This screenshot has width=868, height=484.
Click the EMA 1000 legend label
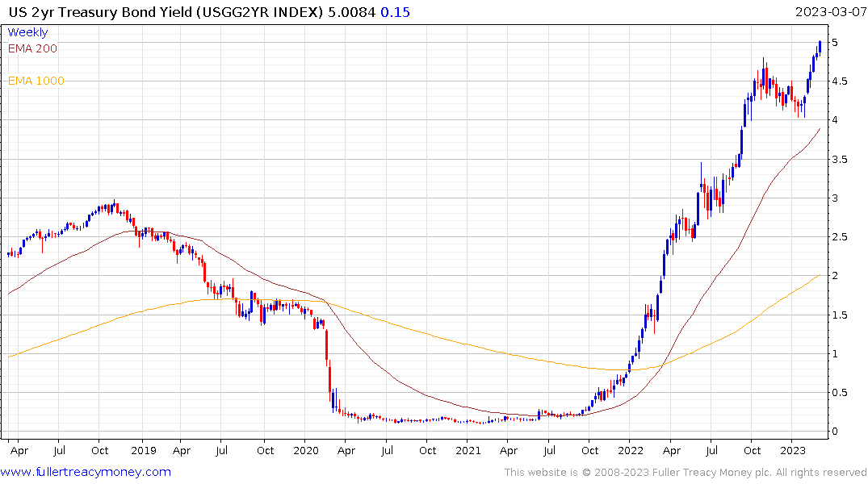(x=36, y=81)
